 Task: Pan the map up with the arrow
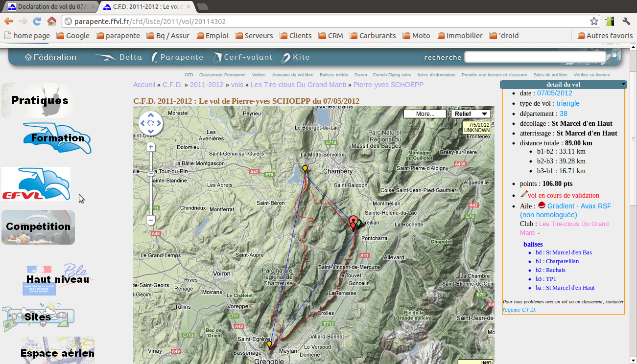click(151, 114)
